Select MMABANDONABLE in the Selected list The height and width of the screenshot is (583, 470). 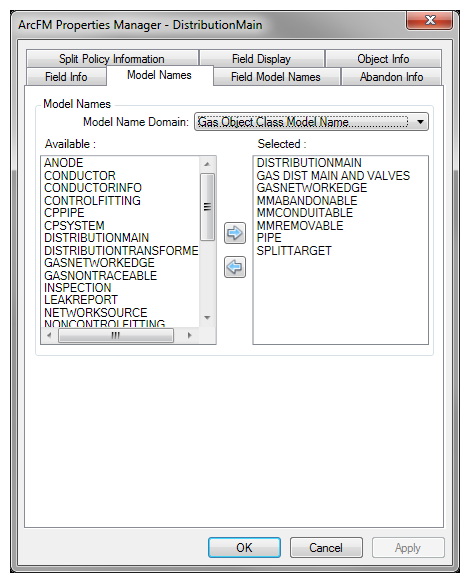point(307,201)
